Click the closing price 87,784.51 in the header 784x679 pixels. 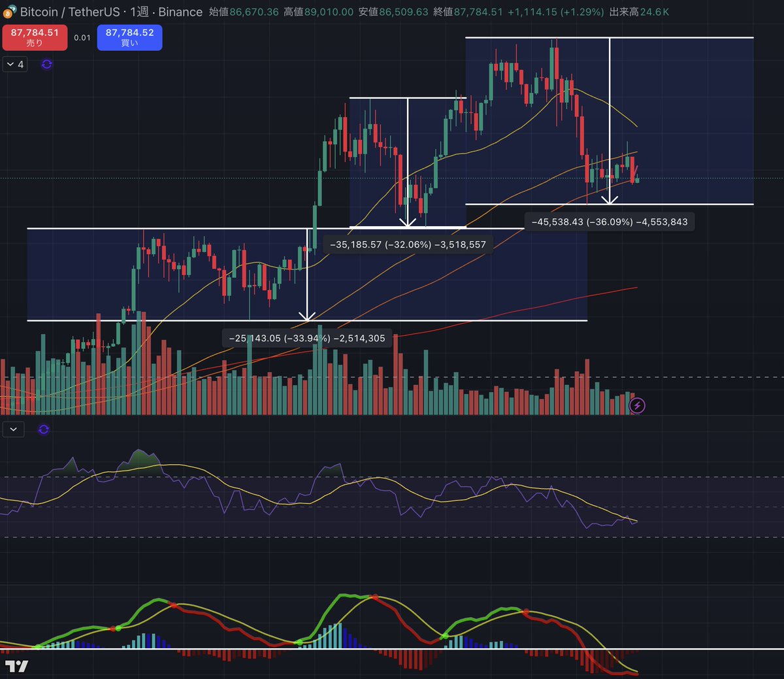(480, 12)
